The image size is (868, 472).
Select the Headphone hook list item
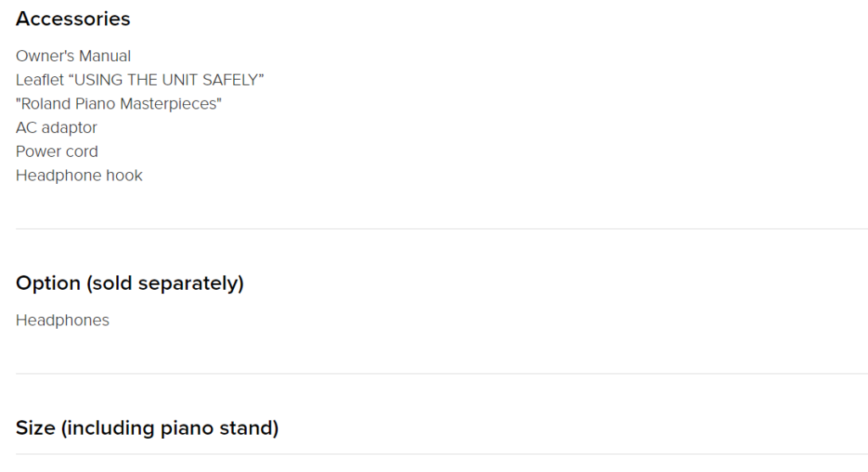79,175
